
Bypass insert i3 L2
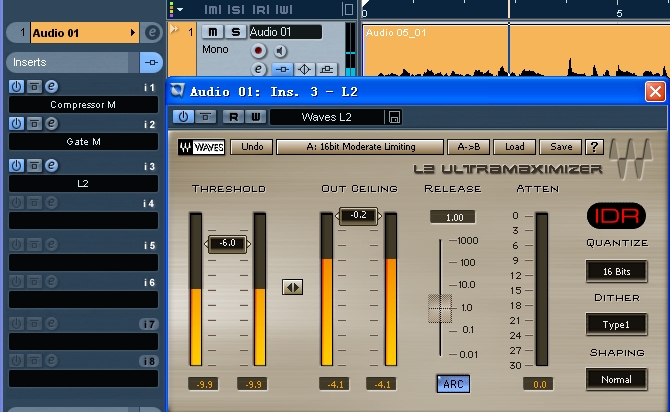[x=34, y=165]
